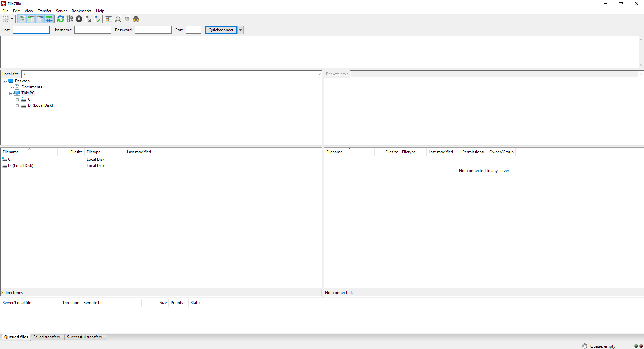Open the View menu
The width and height of the screenshot is (644, 349).
pyautogui.click(x=29, y=11)
